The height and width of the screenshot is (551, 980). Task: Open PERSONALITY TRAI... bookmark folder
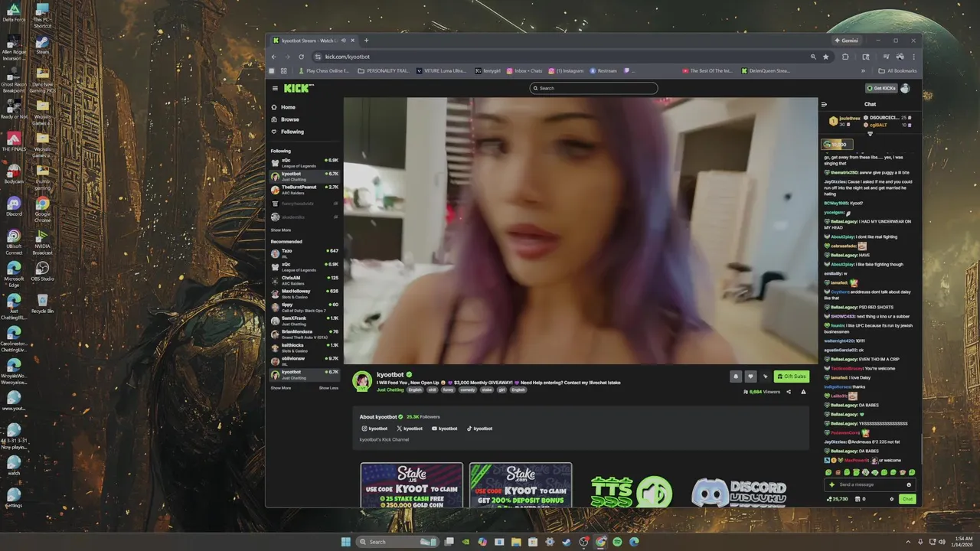(384, 70)
